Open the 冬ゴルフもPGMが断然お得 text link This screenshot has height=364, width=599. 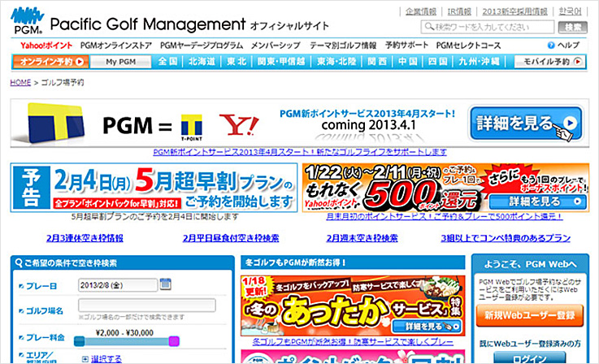[353, 342]
